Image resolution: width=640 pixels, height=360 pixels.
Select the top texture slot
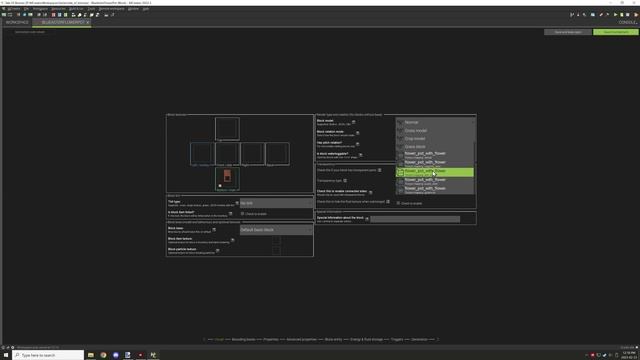pyautogui.click(x=227, y=129)
